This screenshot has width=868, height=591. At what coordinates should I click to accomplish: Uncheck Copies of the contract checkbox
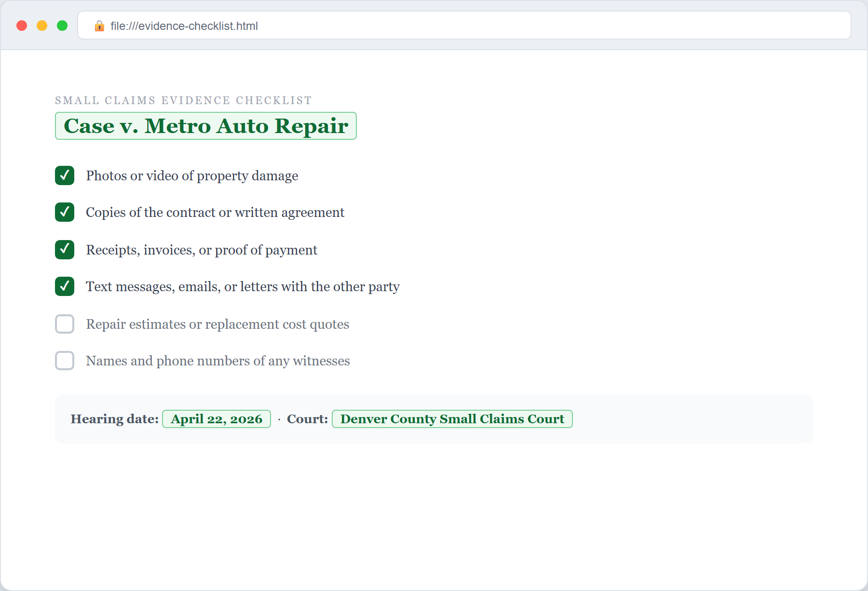coord(65,212)
